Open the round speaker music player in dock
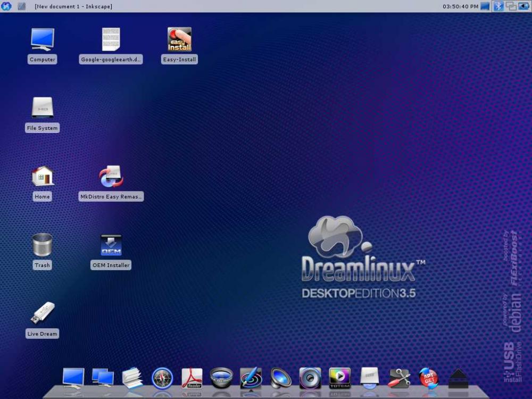This screenshot has width=532, height=399. pos(310,378)
